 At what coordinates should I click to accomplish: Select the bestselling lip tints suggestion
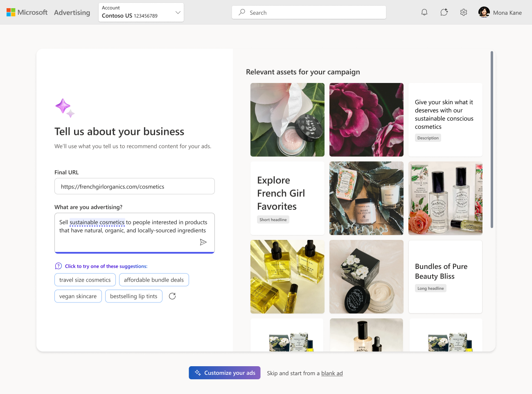coord(134,296)
